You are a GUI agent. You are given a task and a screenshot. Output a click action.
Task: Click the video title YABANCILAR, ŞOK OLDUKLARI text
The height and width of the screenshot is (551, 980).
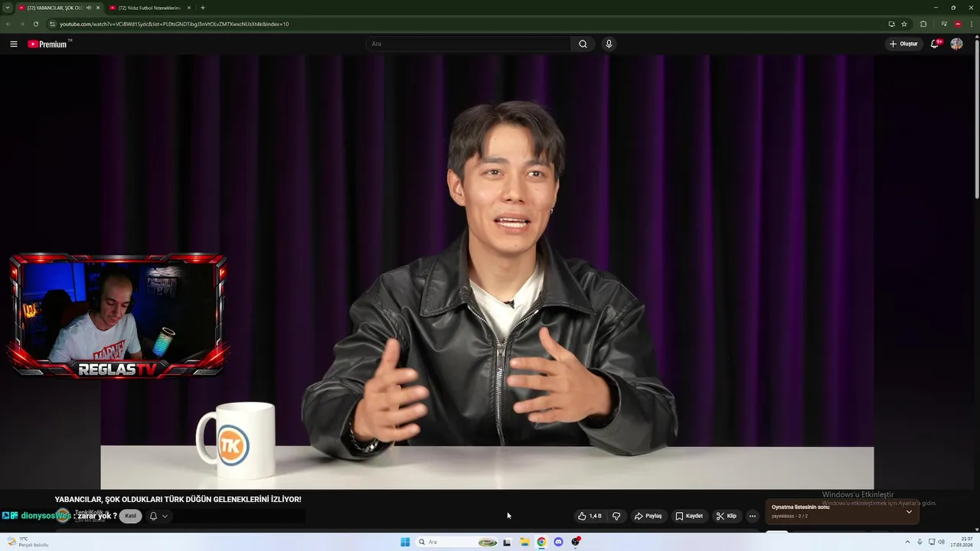tap(178, 499)
